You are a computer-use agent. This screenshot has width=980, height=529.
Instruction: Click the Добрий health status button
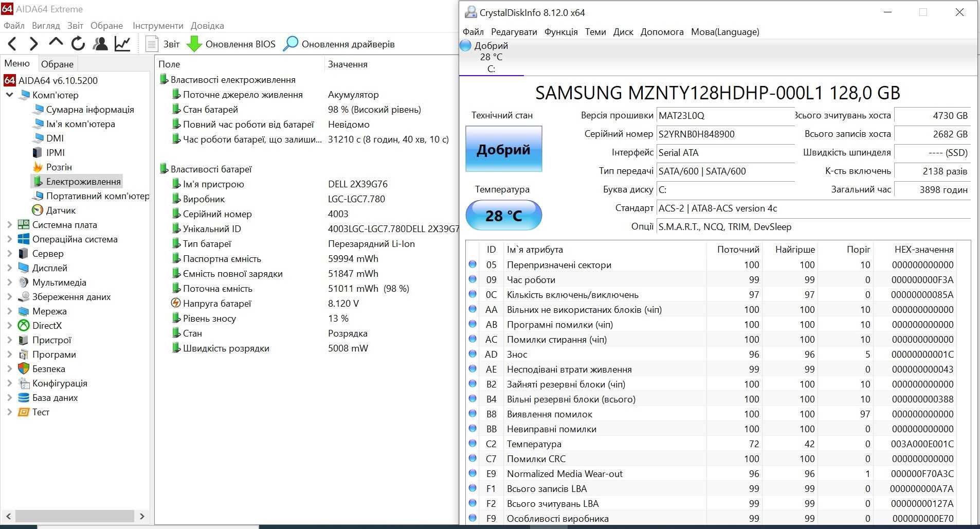tap(503, 149)
